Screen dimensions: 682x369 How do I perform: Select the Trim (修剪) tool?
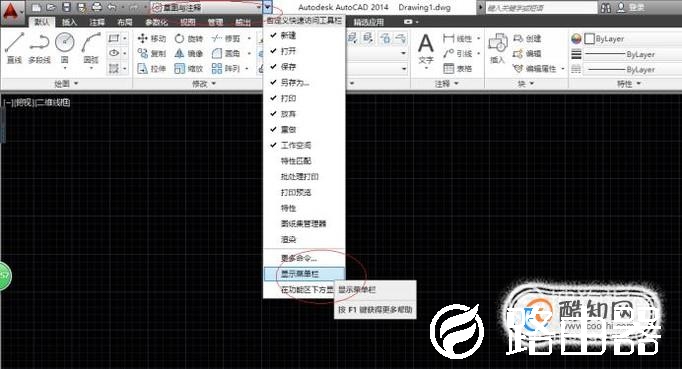pos(226,38)
